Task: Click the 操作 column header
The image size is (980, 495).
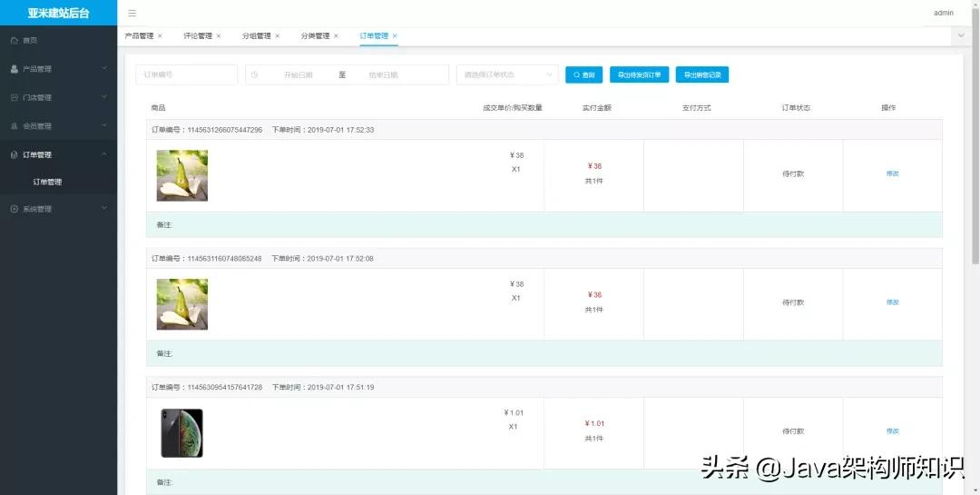Action: [888, 108]
